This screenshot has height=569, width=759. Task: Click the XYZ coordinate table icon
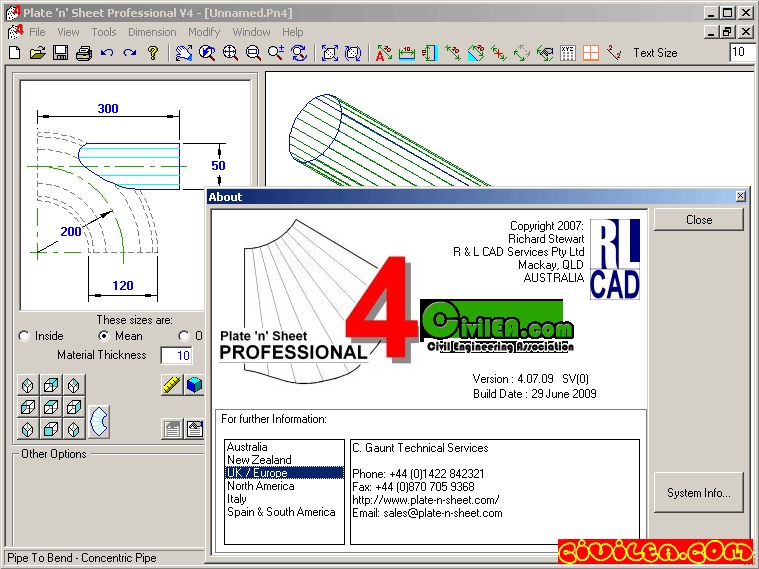[x=568, y=52]
